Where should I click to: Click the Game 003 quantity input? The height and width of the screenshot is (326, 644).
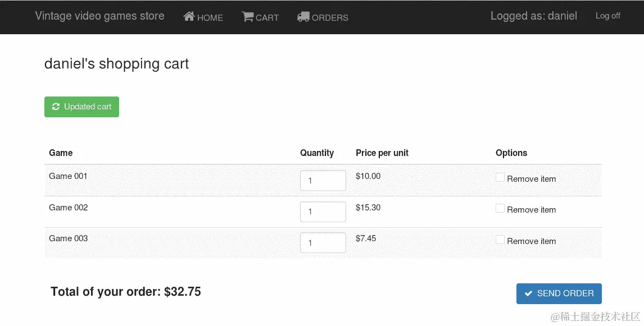(x=323, y=243)
